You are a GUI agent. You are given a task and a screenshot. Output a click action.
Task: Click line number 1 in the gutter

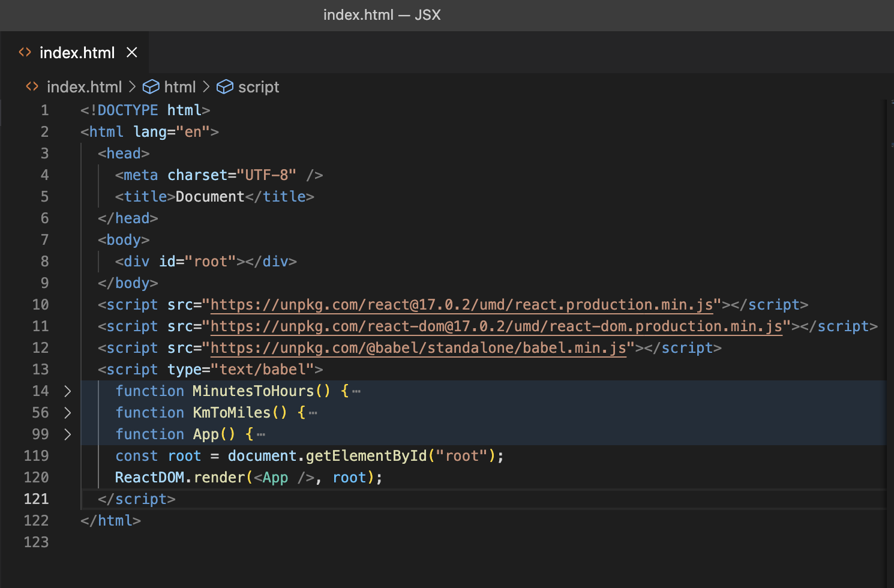pyautogui.click(x=45, y=110)
